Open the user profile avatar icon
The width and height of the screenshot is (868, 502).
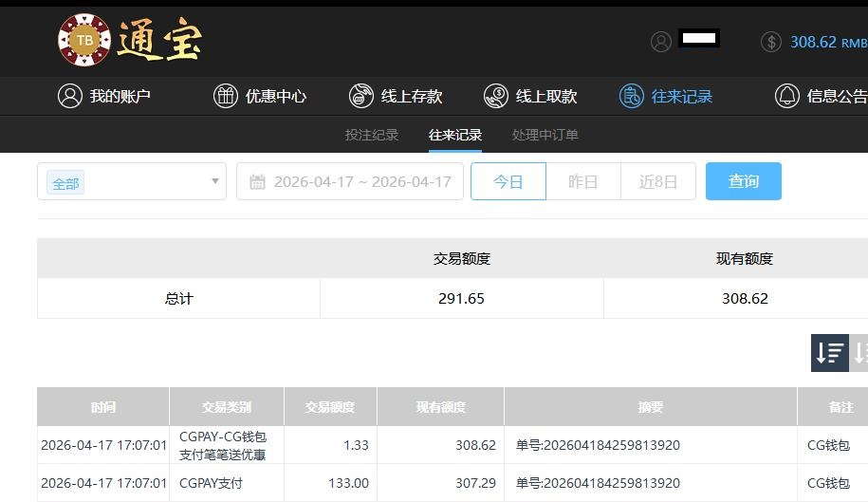click(661, 42)
